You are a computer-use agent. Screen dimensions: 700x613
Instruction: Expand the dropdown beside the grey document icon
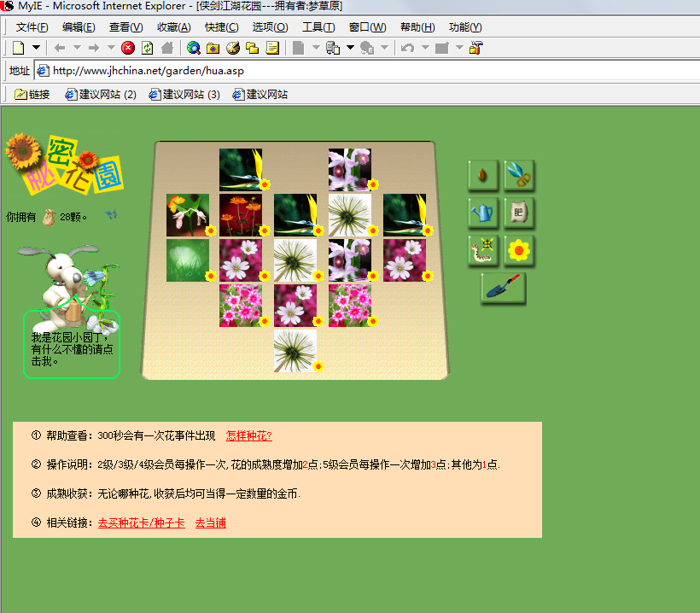316,47
